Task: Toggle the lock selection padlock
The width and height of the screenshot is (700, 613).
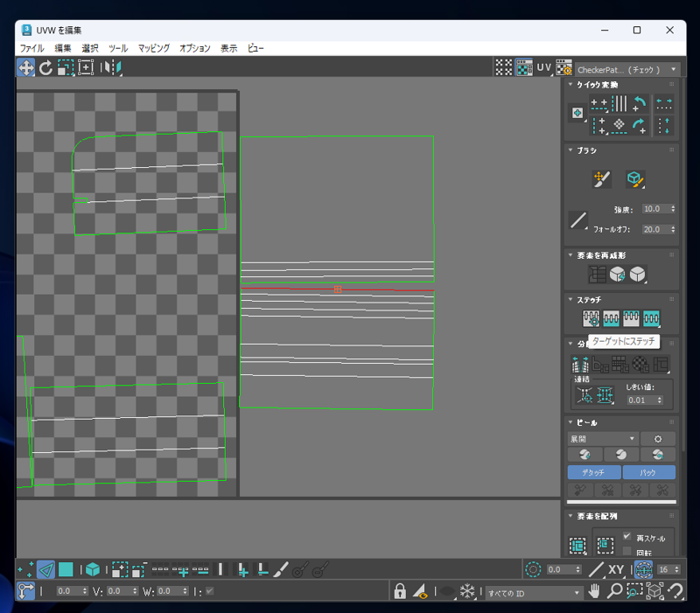Action: point(400,592)
